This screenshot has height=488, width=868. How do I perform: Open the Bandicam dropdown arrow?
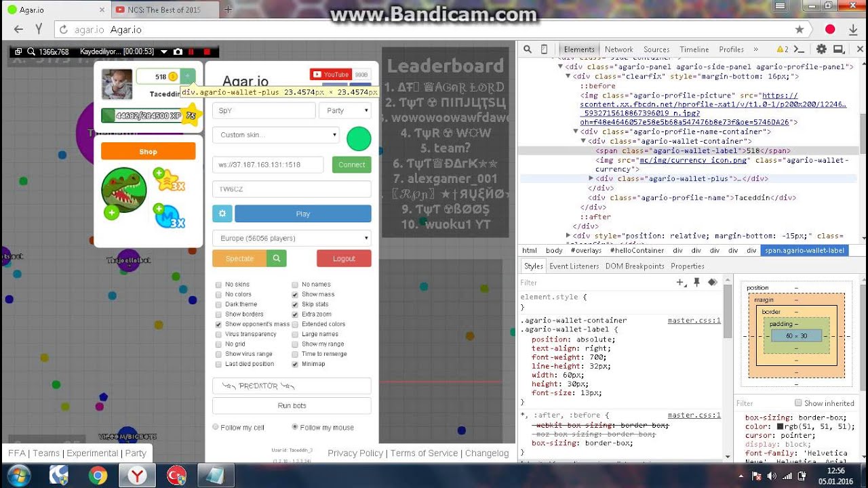(163, 52)
